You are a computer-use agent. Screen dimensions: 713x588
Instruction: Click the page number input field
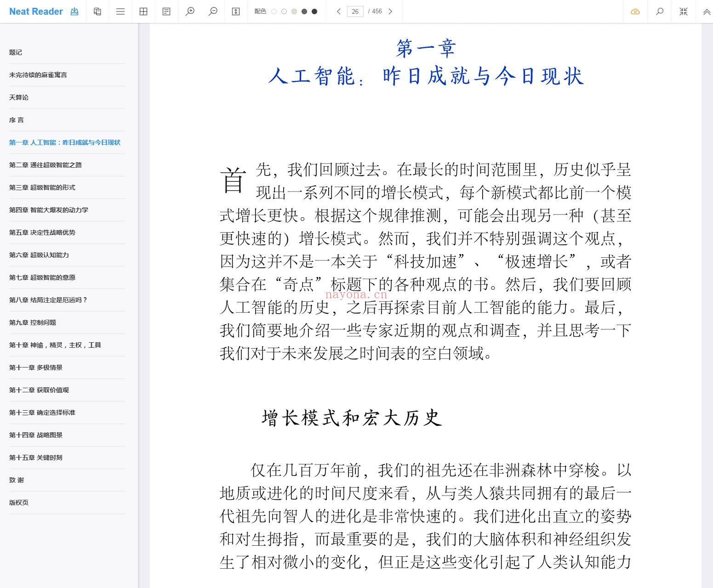(x=355, y=11)
